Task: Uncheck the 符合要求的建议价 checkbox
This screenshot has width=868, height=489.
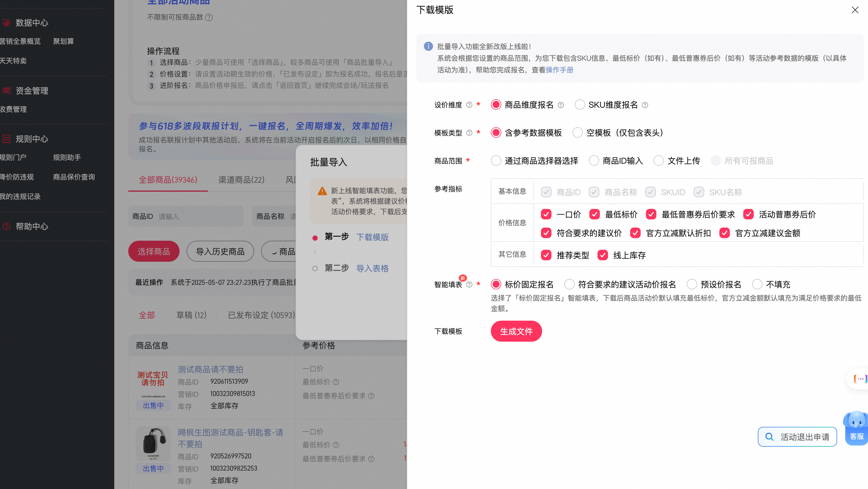Action: click(x=546, y=233)
